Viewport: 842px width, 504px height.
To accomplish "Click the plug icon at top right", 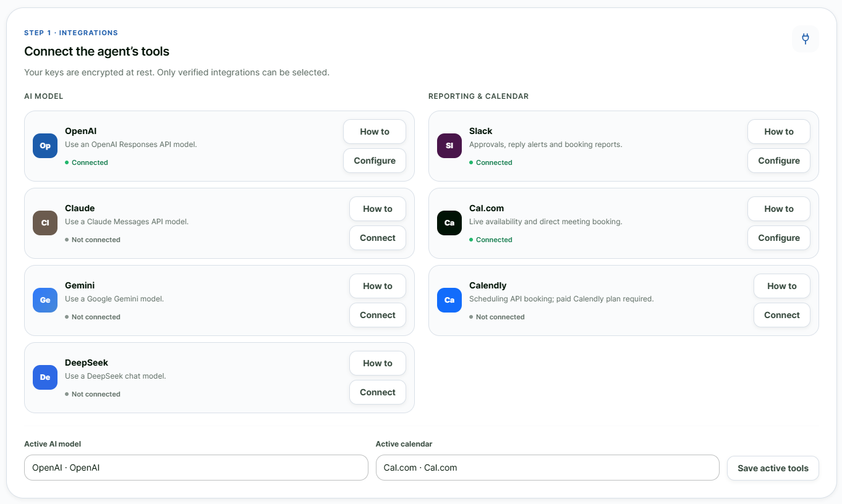I will [806, 39].
